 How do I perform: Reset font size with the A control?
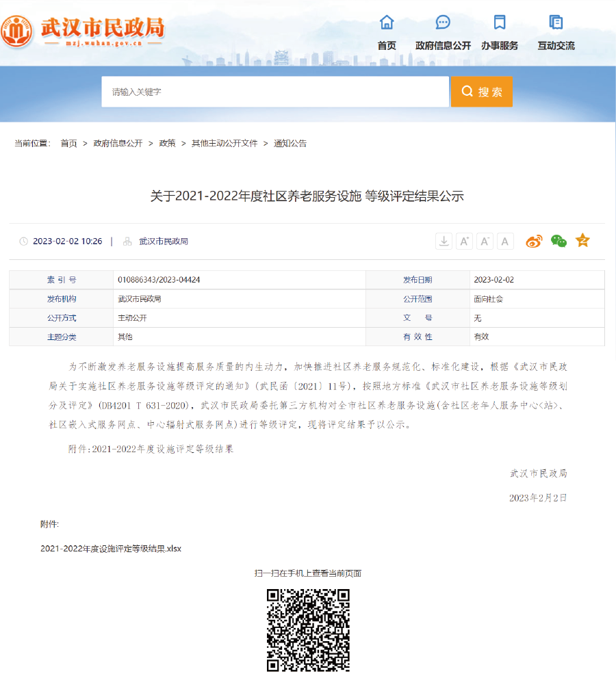(505, 241)
